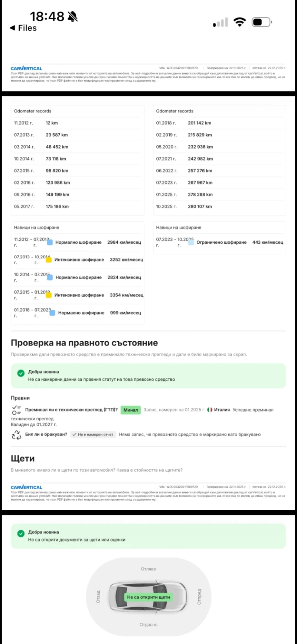297x644 pixels.
Task: Click the 2824 км/месец value
Action: (124, 277)
